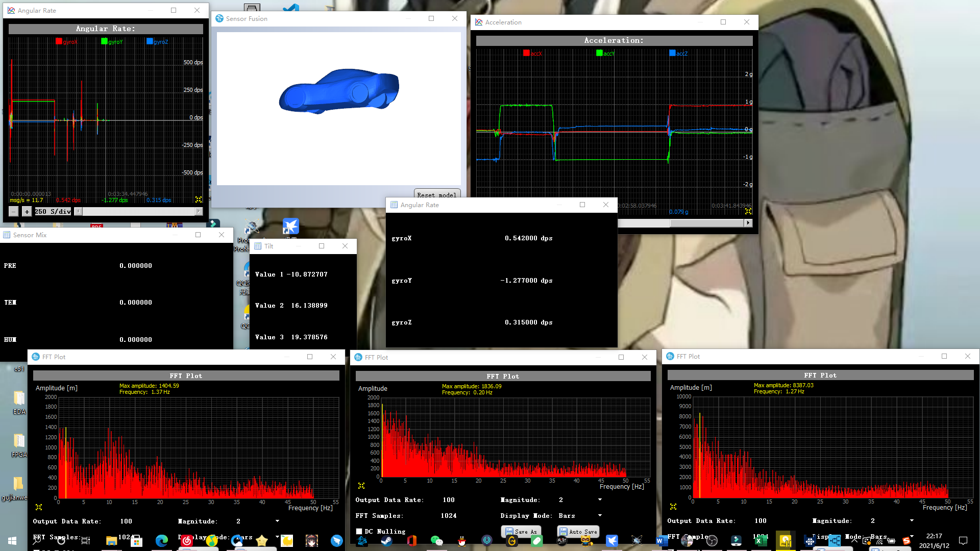Image resolution: width=980 pixels, height=551 pixels.
Task: Open the notification center icon
Action: tap(963, 541)
